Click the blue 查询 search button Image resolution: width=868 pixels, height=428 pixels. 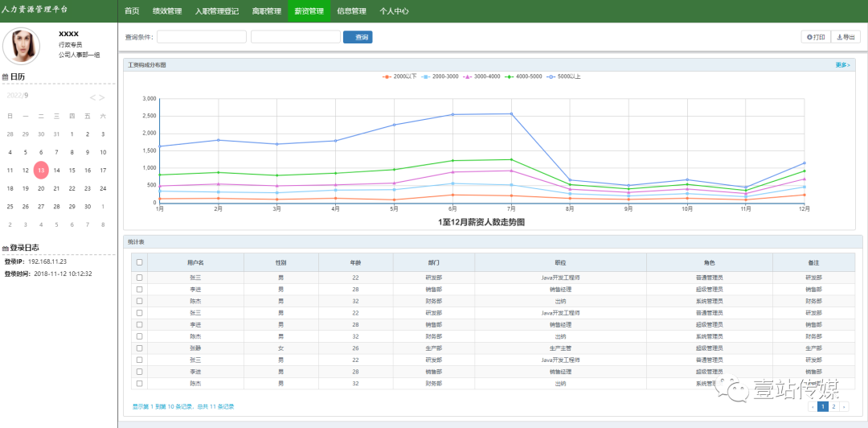point(358,37)
